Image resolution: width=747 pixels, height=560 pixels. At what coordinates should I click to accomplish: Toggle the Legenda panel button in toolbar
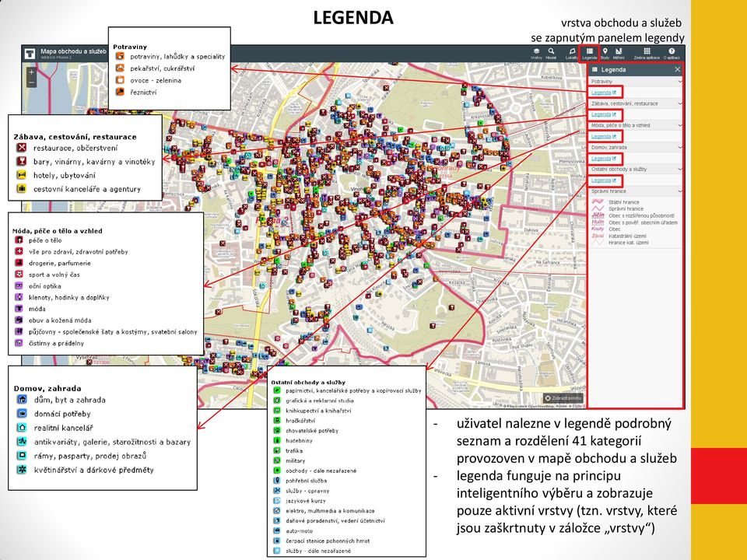(589, 54)
